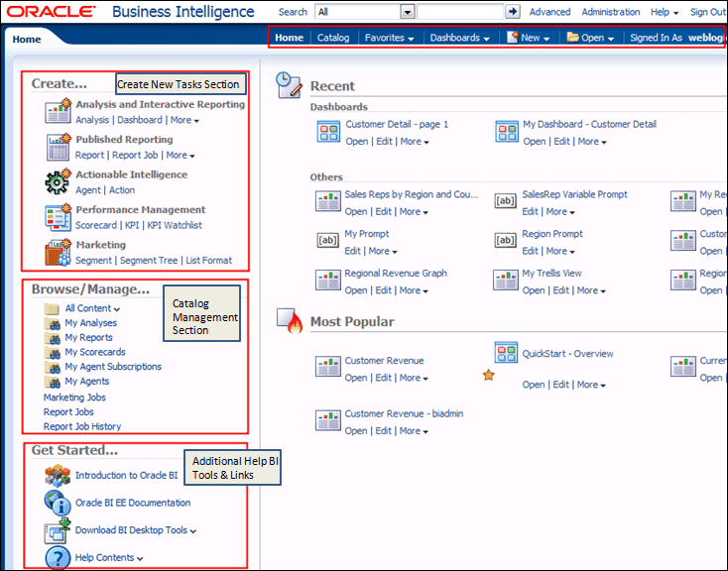The height and width of the screenshot is (571, 728).
Task: Create a new Scorecard
Action: coord(96,225)
